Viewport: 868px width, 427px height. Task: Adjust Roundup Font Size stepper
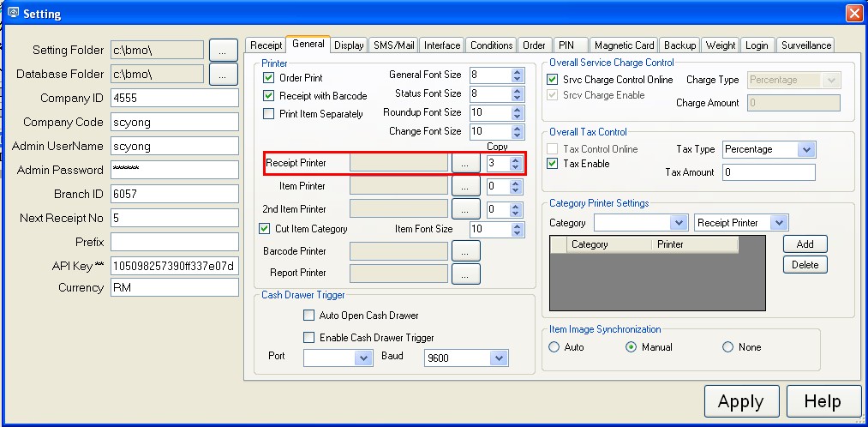[x=517, y=112]
